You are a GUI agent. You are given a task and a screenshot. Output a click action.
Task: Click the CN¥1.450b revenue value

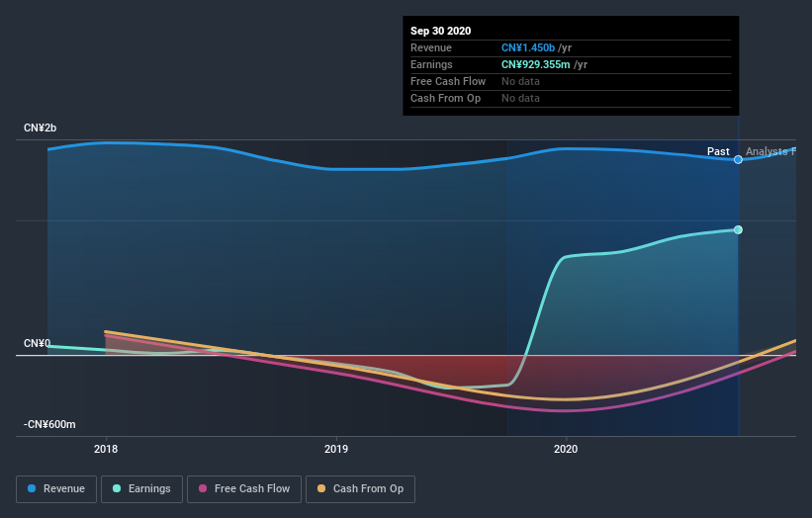click(528, 47)
